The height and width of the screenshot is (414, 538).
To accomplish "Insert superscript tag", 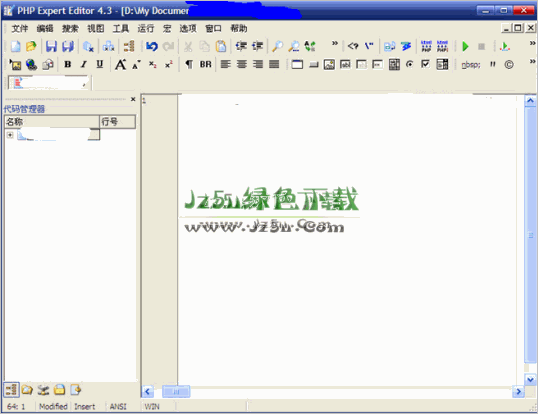I will pos(169,64).
